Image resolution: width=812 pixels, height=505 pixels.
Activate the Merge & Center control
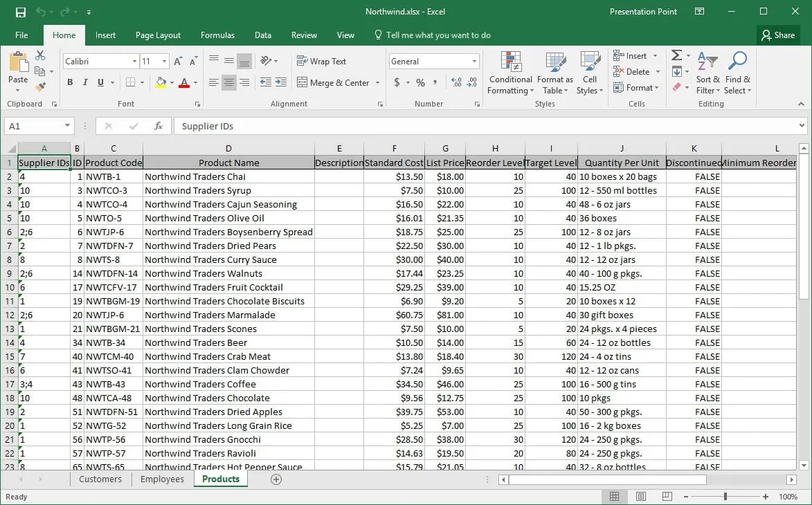[x=334, y=82]
